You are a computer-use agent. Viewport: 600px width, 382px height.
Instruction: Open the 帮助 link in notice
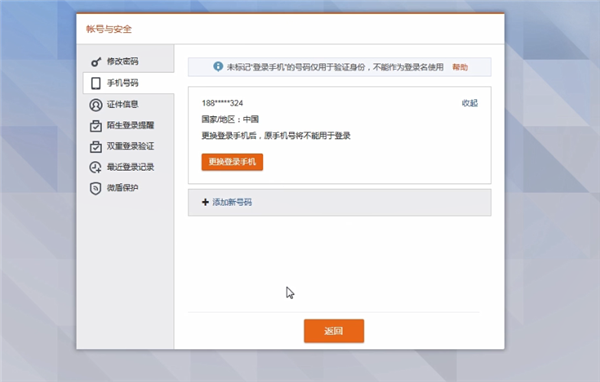click(460, 67)
